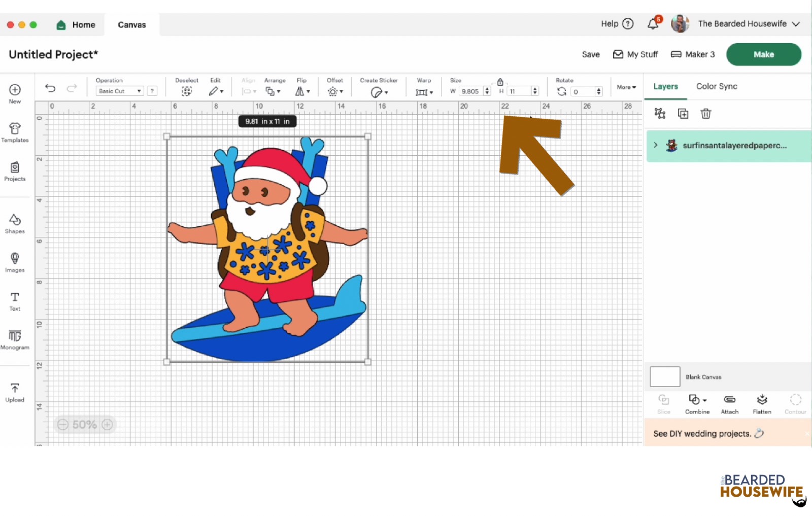812x516 pixels.
Task: Click the Attach tool
Action: 730,404
